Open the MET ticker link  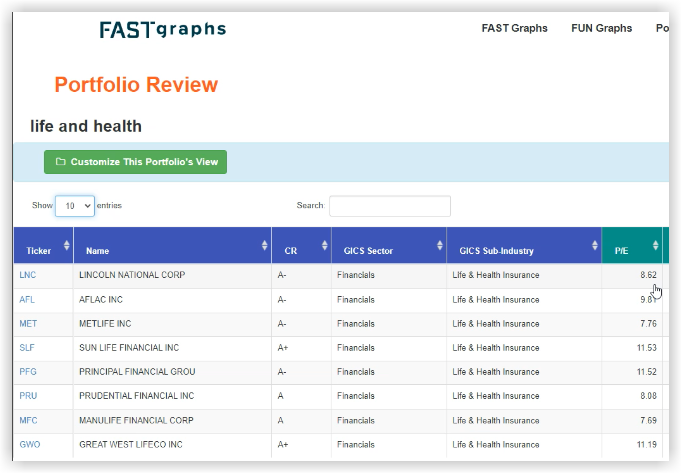(28, 324)
